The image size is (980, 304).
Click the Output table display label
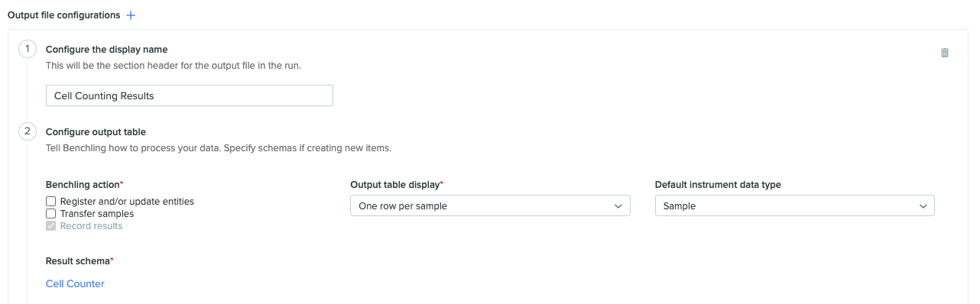(397, 185)
